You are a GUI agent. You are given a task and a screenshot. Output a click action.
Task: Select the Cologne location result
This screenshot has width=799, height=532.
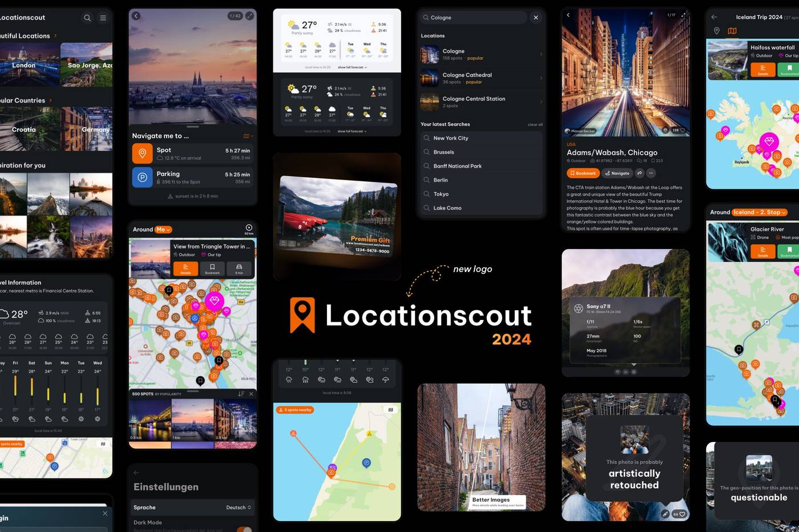(482, 54)
